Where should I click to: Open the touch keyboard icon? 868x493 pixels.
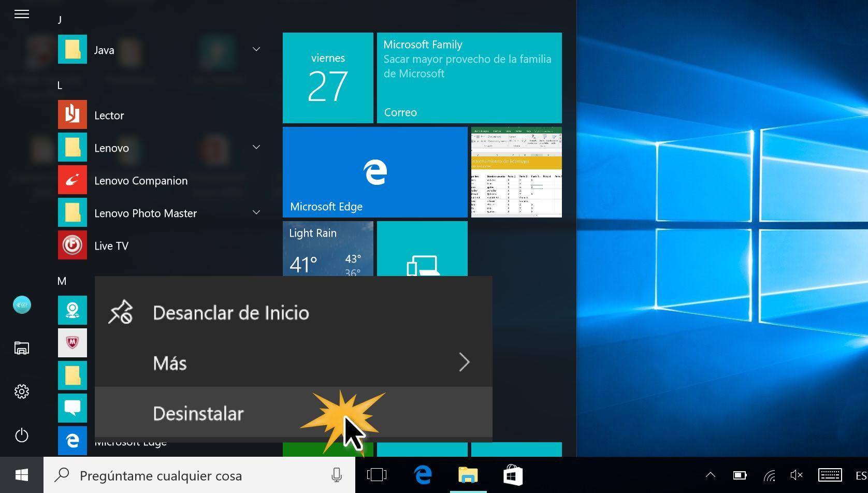tap(830, 475)
